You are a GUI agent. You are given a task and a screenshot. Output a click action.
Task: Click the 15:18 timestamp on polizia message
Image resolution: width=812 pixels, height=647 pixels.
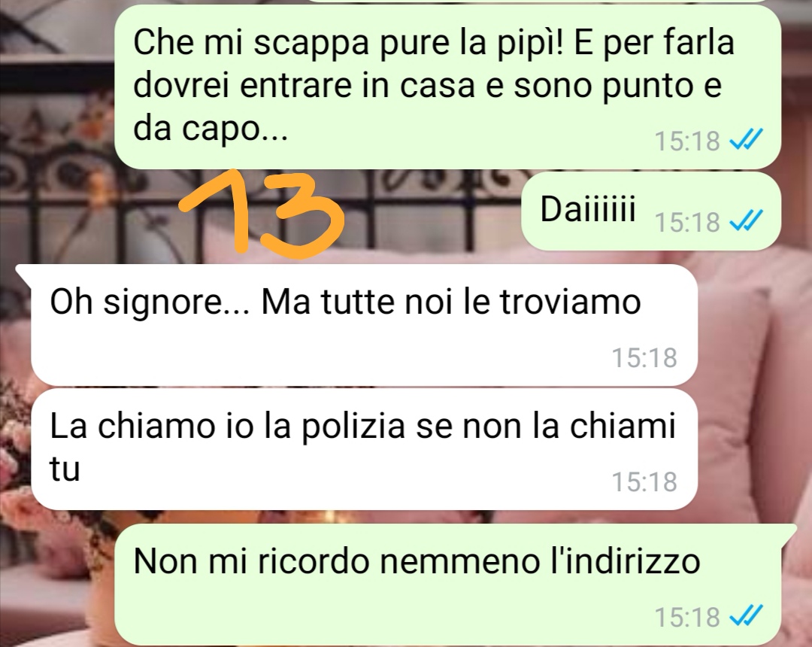644,481
